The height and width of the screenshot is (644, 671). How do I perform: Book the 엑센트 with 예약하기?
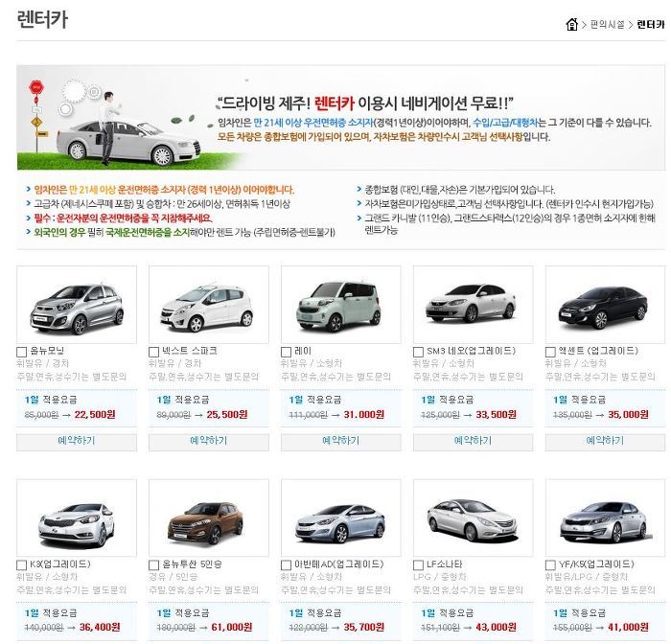(605, 441)
